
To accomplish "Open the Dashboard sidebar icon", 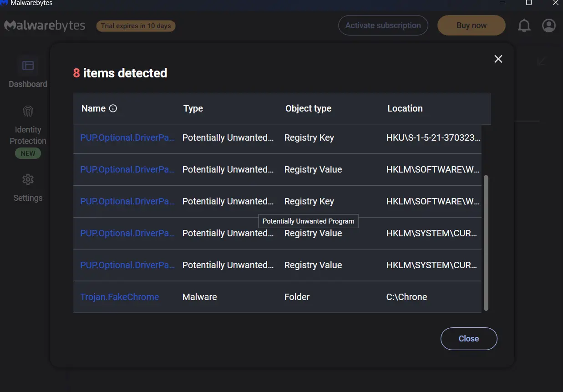I will 28,66.
